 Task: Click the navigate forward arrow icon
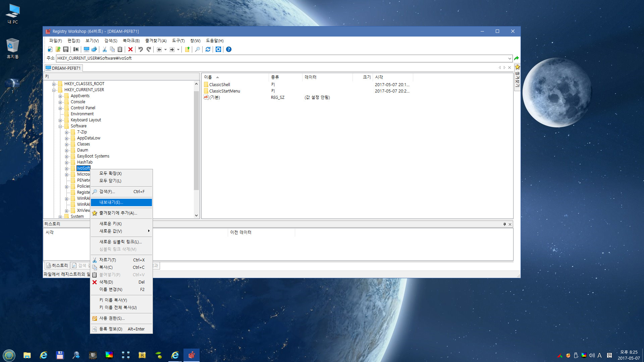pos(172,50)
